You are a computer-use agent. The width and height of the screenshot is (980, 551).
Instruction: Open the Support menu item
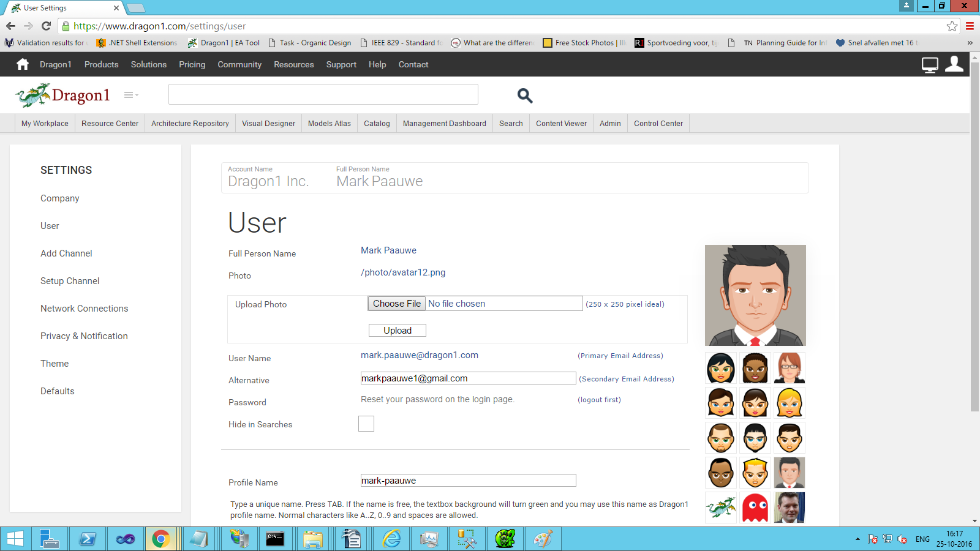(x=341, y=64)
